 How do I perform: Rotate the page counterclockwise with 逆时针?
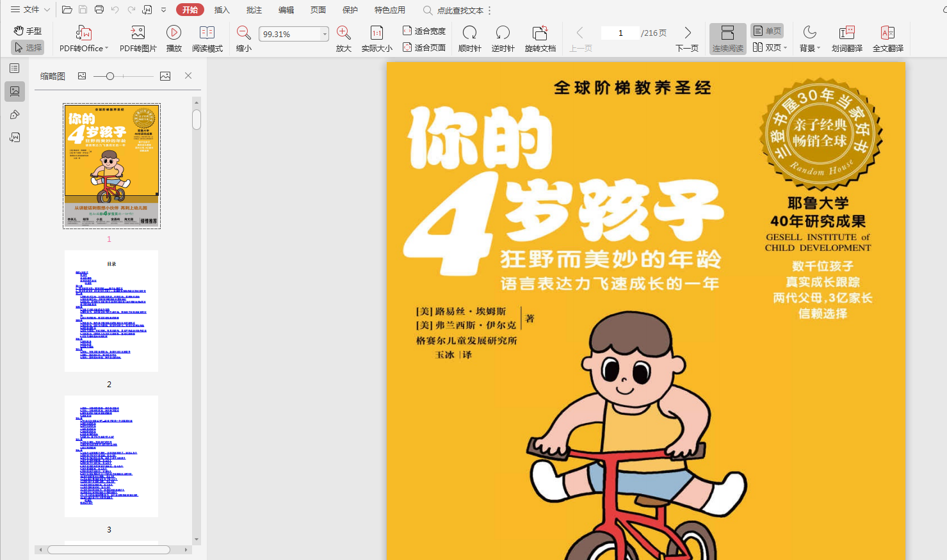(x=503, y=39)
